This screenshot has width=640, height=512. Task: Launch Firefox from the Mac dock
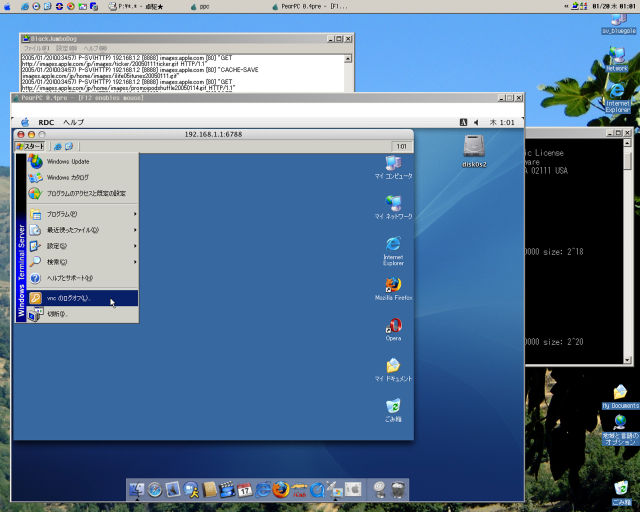[x=281, y=490]
